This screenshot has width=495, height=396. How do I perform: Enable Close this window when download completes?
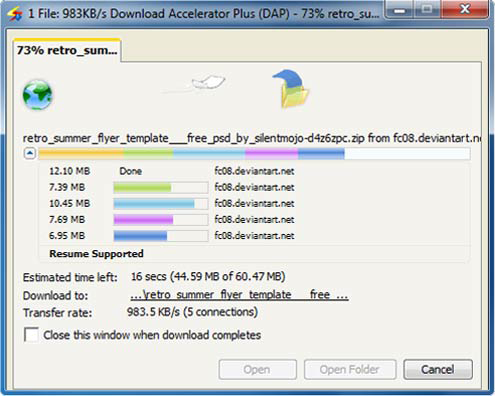point(31,335)
